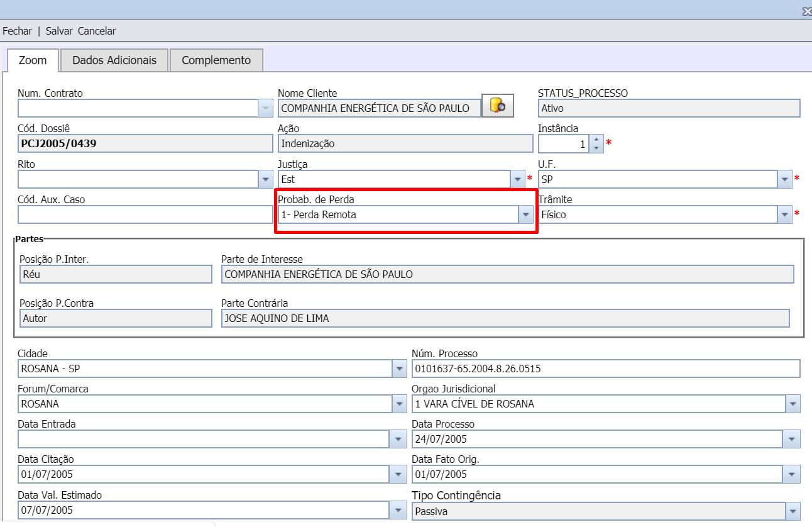
Task: Click the Ação field showing Indenização
Action: (x=405, y=143)
